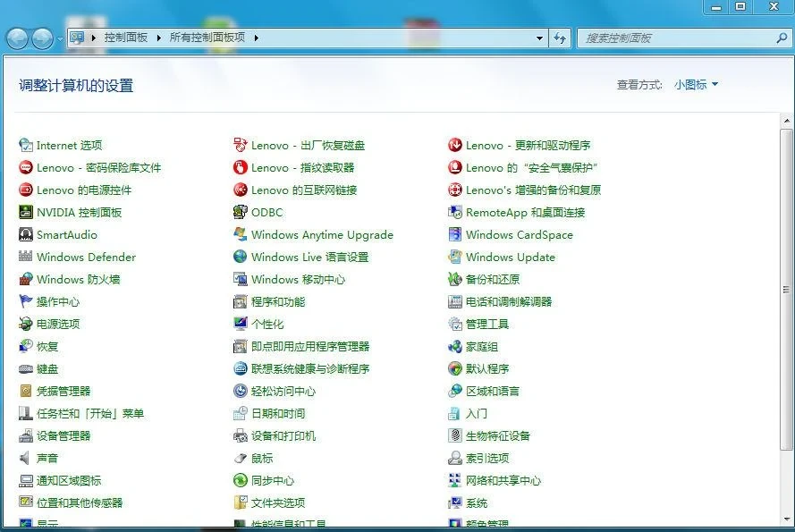The height and width of the screenshot is (532, 795).
Task: Expand the arrow after 所有控制面板项 breadcrumb
Action: [256, 38]
